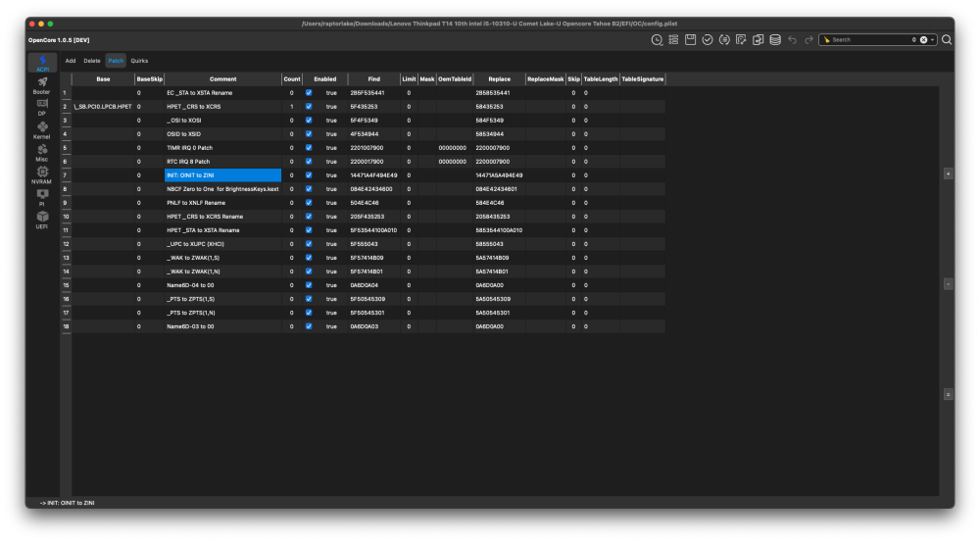980x542 pixels.
Task: Open the NVRAM section in sidebar
Action: [42, 175]
